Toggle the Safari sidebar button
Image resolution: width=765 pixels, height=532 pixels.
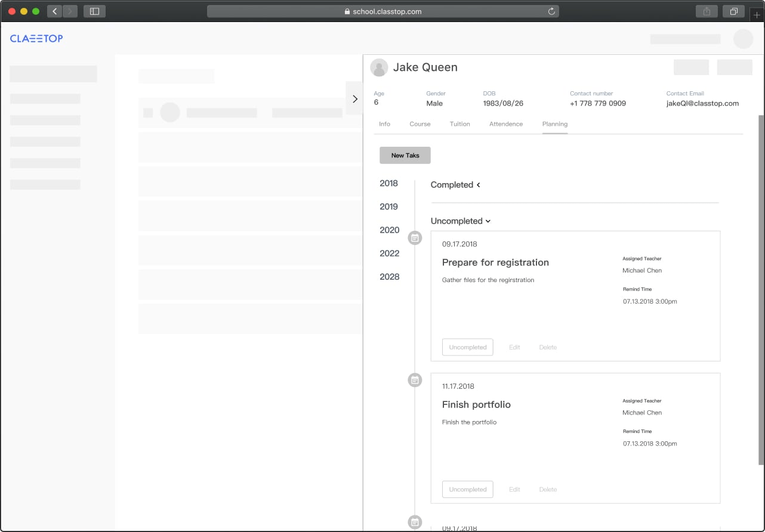point(94,11)
